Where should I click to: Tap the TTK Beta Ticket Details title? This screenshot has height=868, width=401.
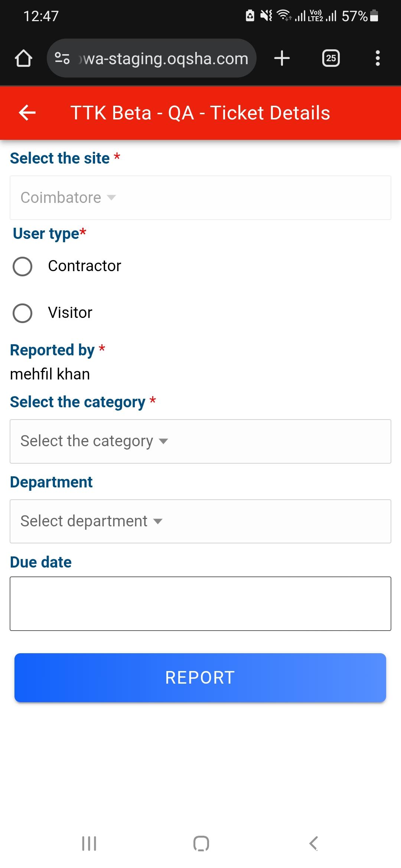pos(200,113)
